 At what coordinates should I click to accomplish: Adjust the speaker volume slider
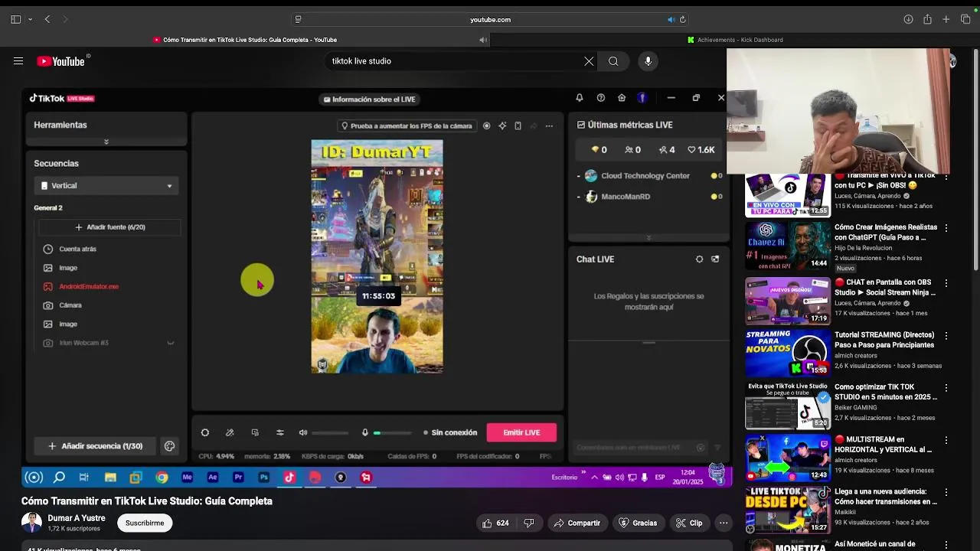pos(330,433)
